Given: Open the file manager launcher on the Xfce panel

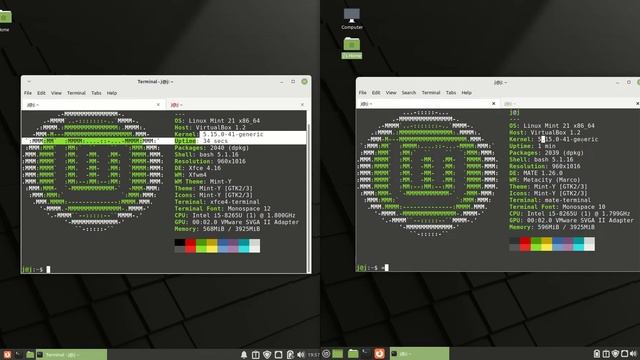Looking at the screenshot, I should pos(30,354).
